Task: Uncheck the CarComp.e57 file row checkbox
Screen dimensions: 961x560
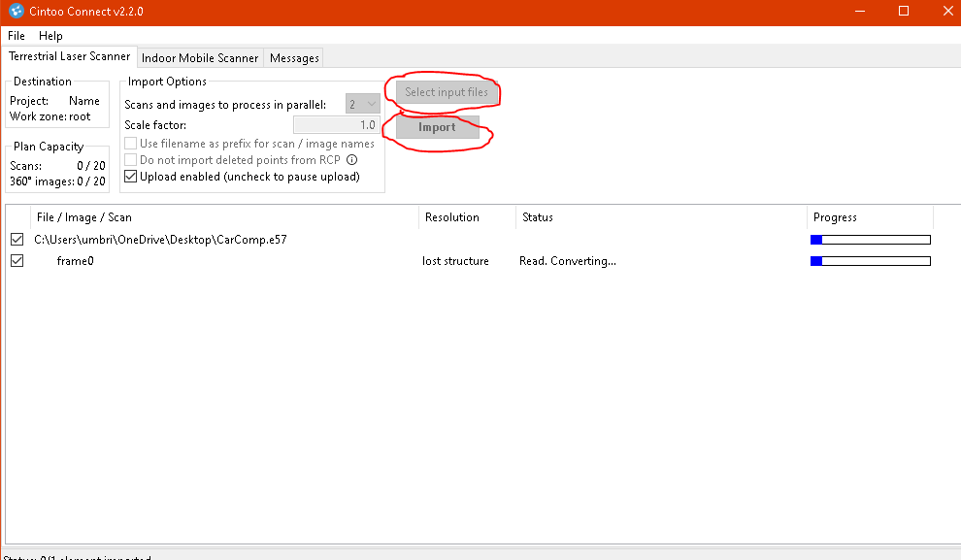Action: coord(17,240)
